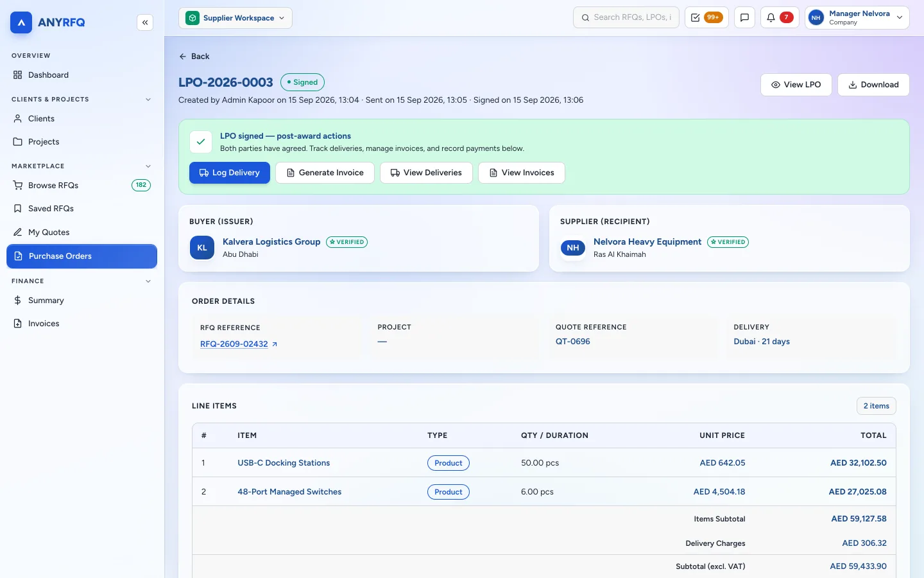Open the chat messages icon
This screenshot has height=578, width=924.
(744, 18)
